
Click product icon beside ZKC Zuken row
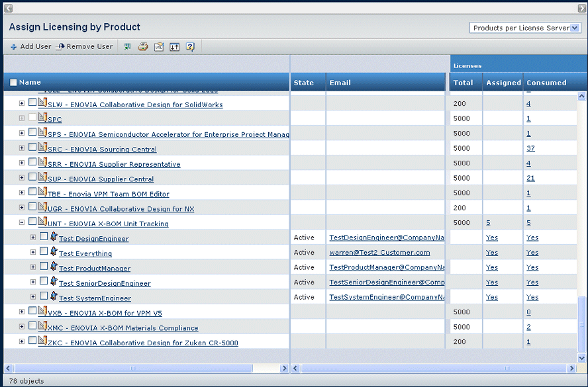tap(43, 341)
